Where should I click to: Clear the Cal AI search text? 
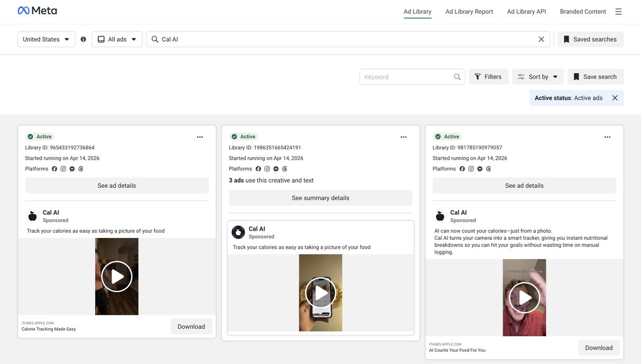tap(541, 39)
